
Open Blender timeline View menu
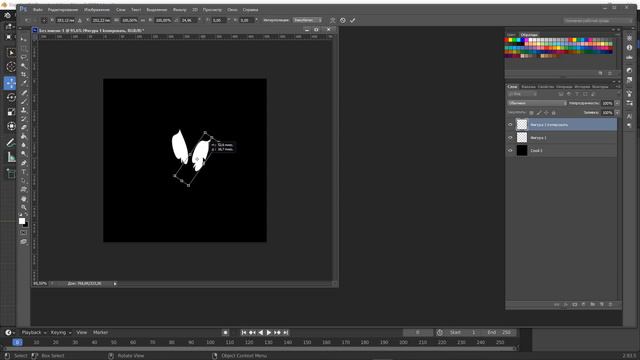coord(82,332)
